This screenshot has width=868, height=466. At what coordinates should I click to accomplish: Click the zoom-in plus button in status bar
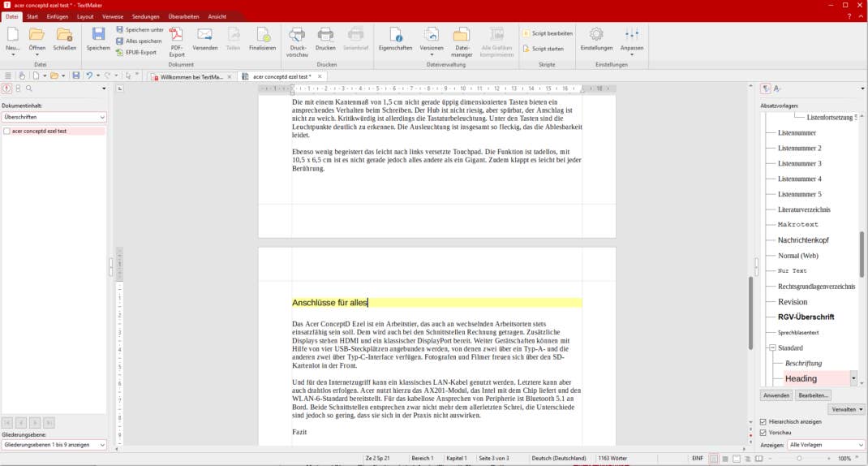[829, 459]
